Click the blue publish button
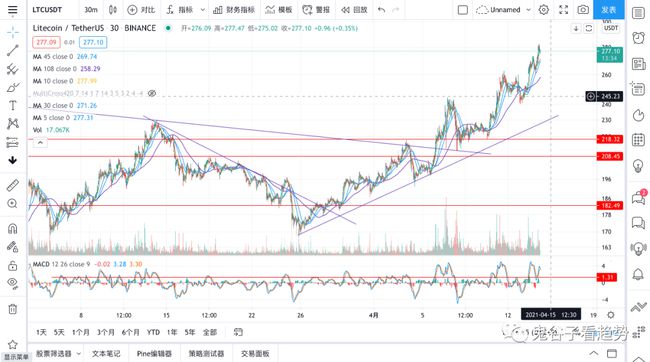This screenshot has width=650, height=362. (609, 10)
